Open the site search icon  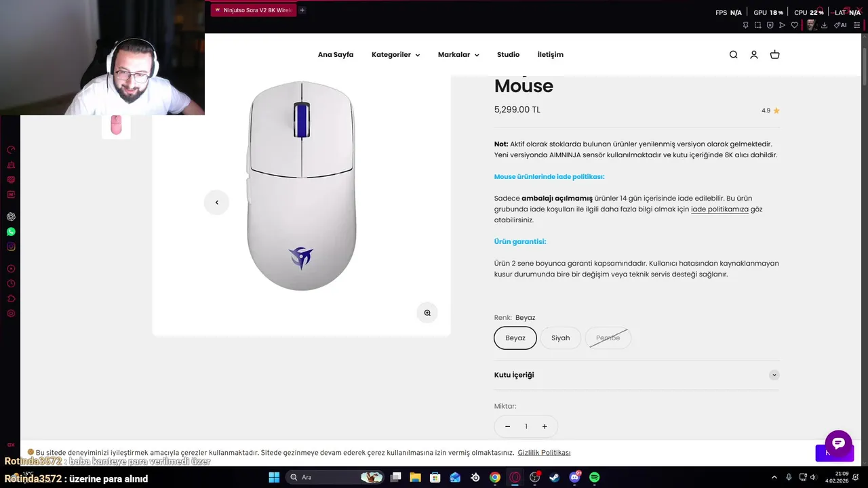point(733,55)
